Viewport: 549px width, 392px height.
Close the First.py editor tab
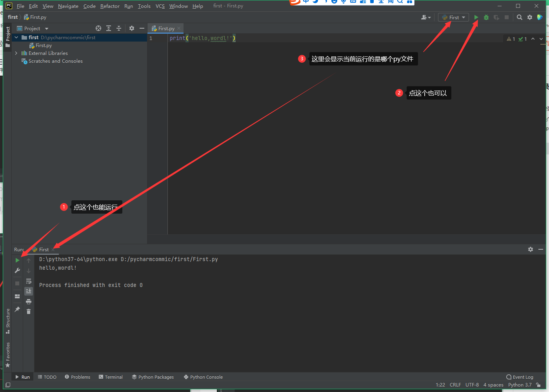coord(179,28)
